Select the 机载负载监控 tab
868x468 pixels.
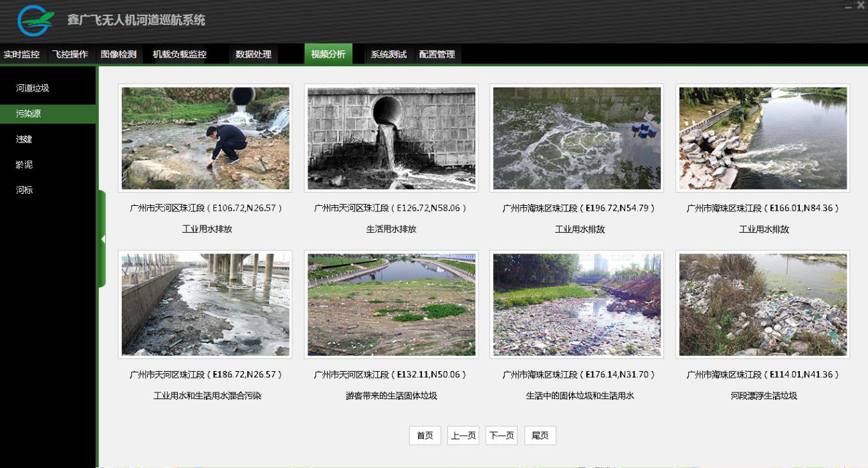pyautogui.click(x=179, y=55)
